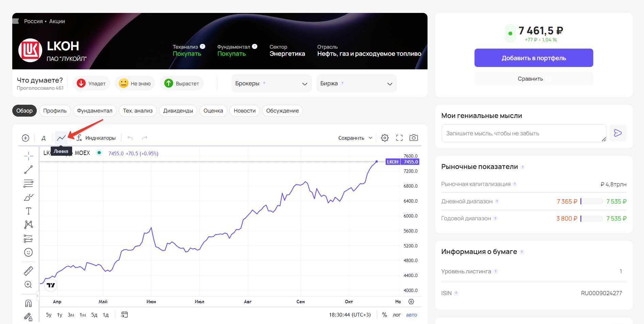The height and width of the screenshot is (324, 644).
Task: Set chart range to 5y
Action: point(49,315)
